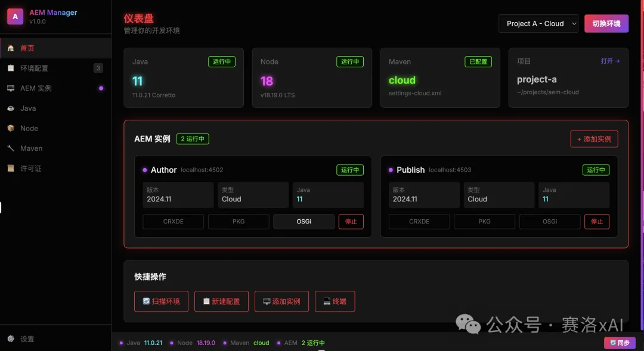Open CRXDE for the Author instance

click(174, 222)
